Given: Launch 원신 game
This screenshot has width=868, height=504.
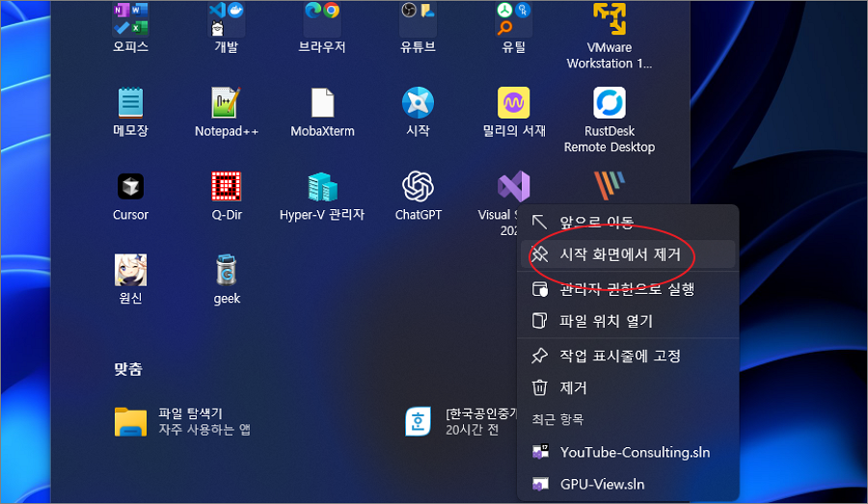Looking at the screenshot, I should point(130,279).
